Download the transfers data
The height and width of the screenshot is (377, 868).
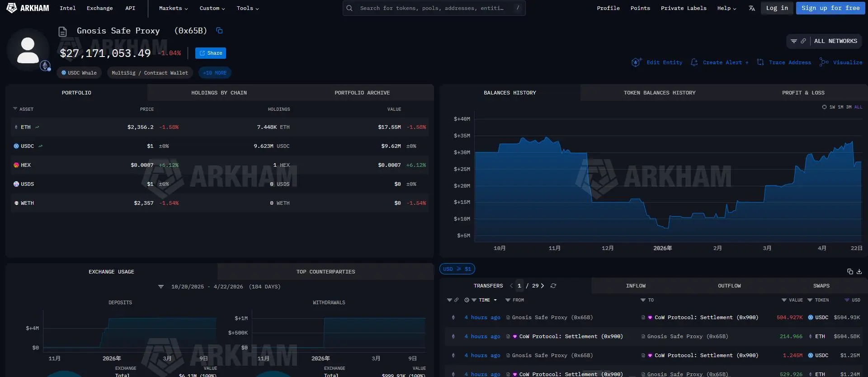(x=859, y=271)
